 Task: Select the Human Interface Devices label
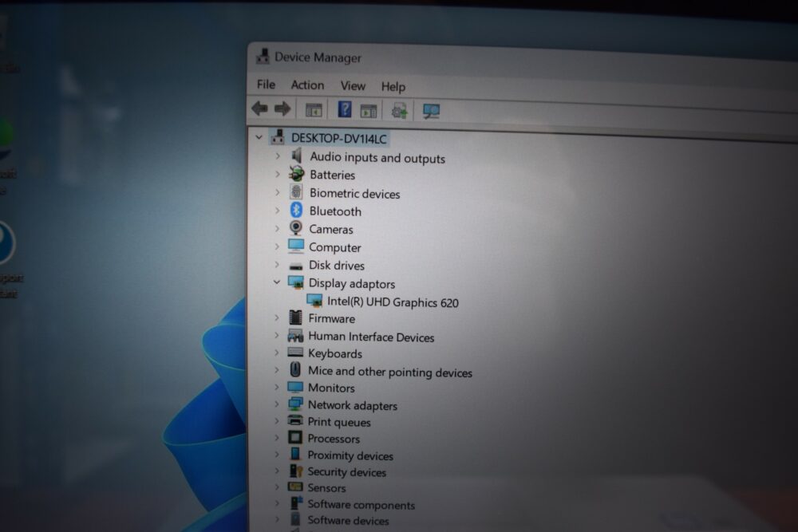pos(371,337)
